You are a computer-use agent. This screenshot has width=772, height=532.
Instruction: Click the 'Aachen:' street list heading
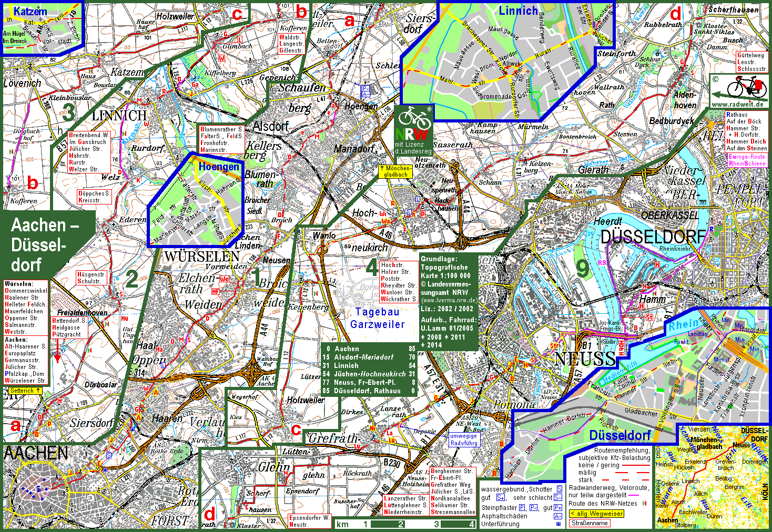[x=16, y=340]
